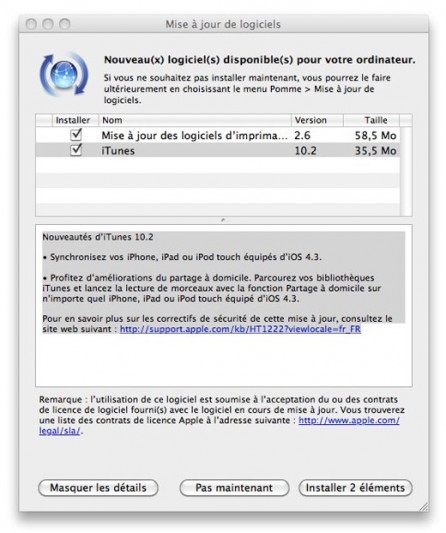Click the 'Mise à jour de logiciels' title
446x533 pixels.
[223, 24]
